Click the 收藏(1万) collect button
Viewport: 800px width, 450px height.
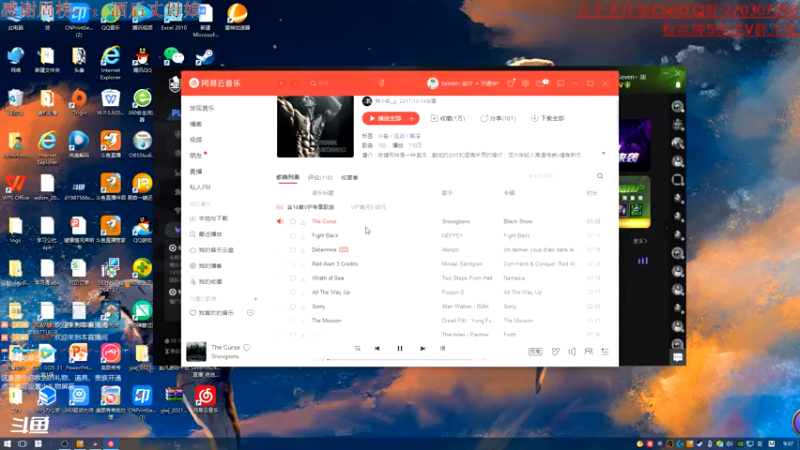click(x=448, y=118)
